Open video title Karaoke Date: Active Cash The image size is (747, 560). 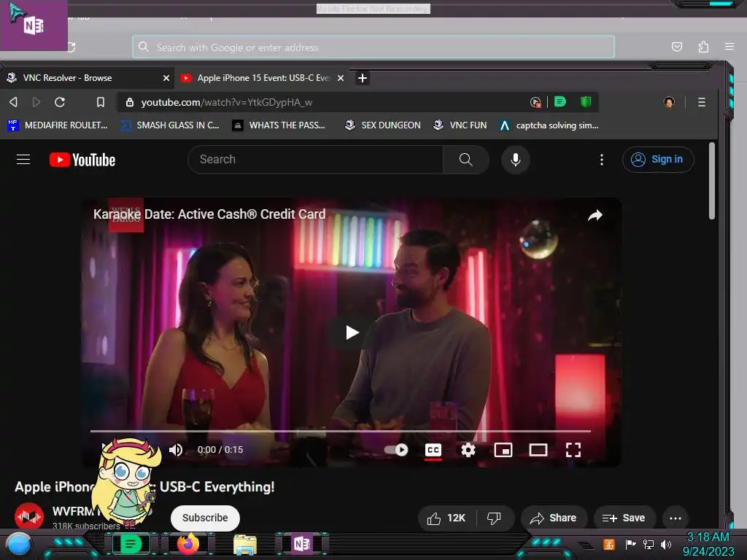coord(209,214)
